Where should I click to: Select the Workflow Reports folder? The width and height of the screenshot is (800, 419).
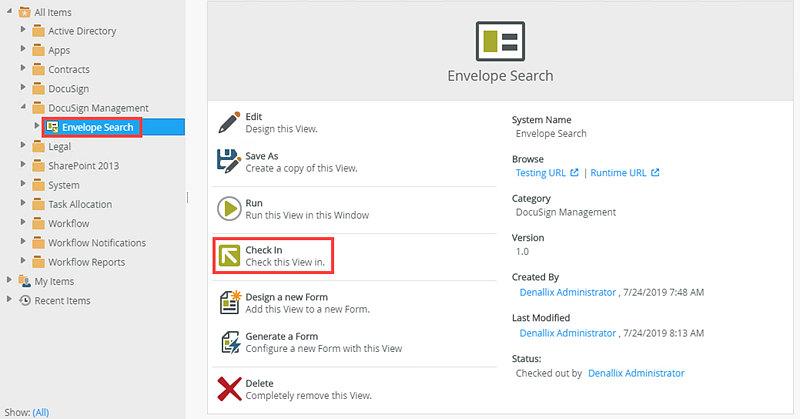(x=86, y=262)
